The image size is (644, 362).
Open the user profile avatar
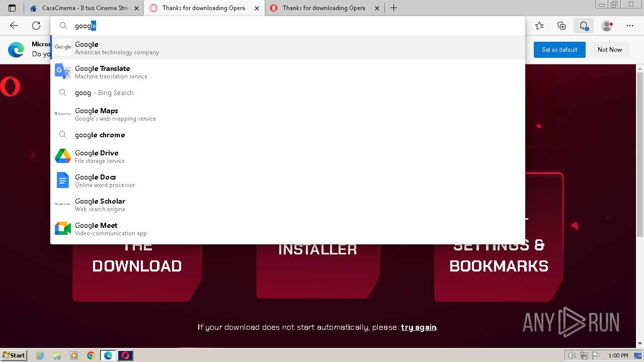(x=607, y=26)
